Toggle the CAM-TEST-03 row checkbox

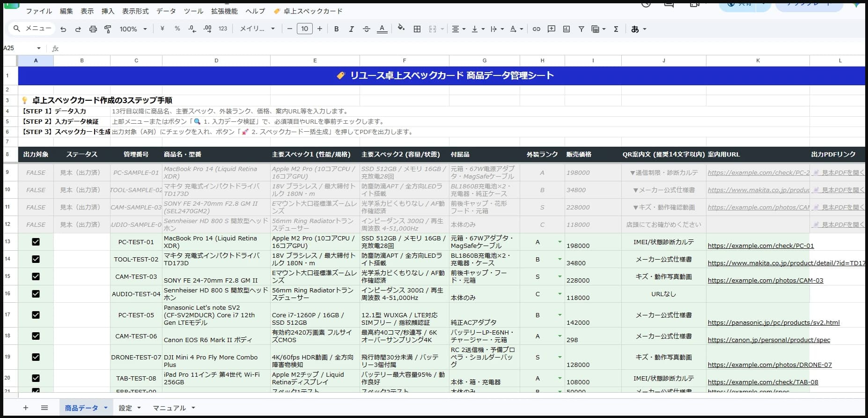[36, 276]
